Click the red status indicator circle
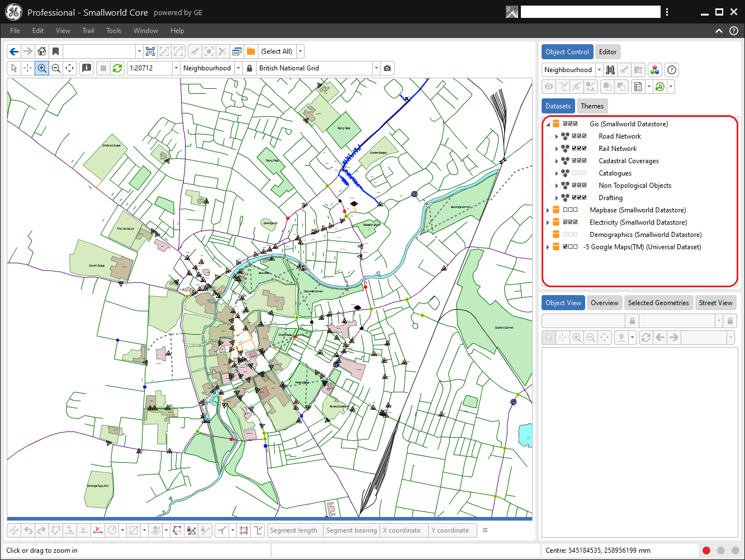Image resolution: width=745 pixels, height=560 pixels. pos(706,550)
